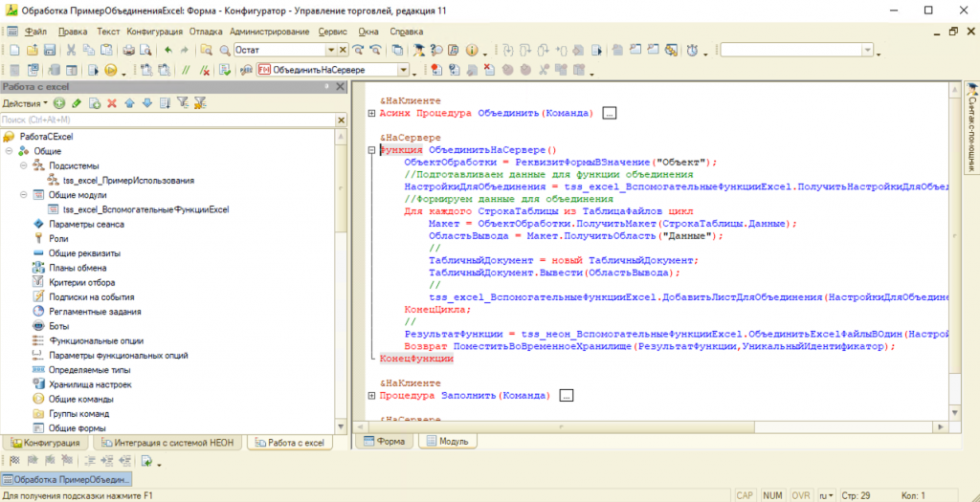Open the Отладка menu
Viewport: 980px width, 502px height.
(205, 32)
